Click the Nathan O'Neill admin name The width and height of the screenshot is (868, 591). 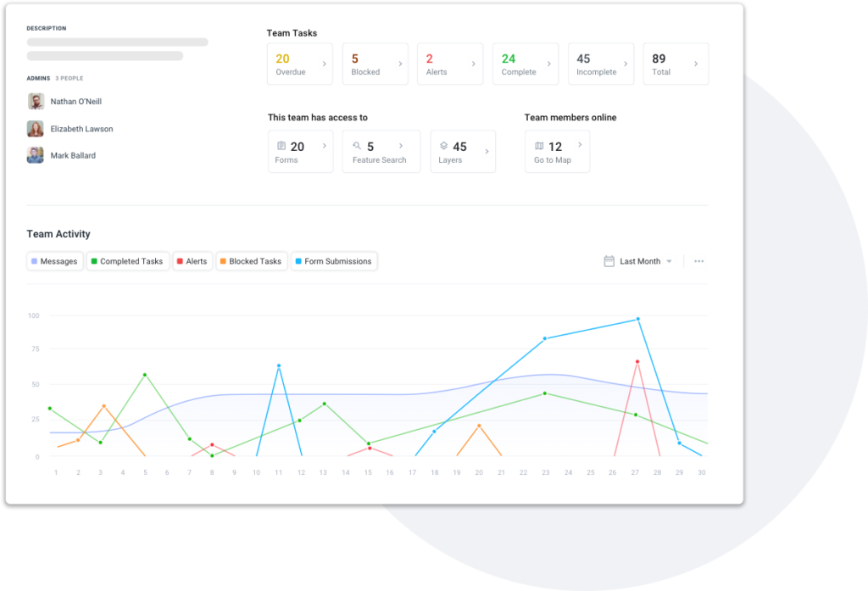[x=75, y=102]
